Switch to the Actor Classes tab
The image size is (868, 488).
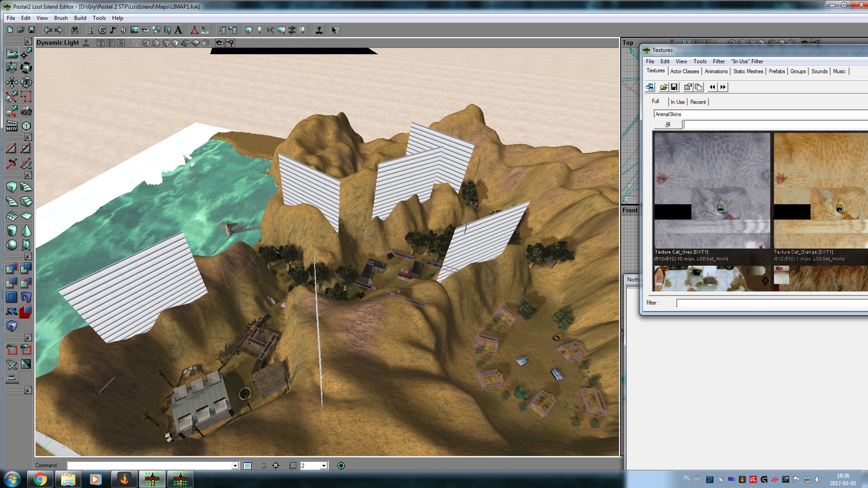pyautogui.click(x=684, y=71)
